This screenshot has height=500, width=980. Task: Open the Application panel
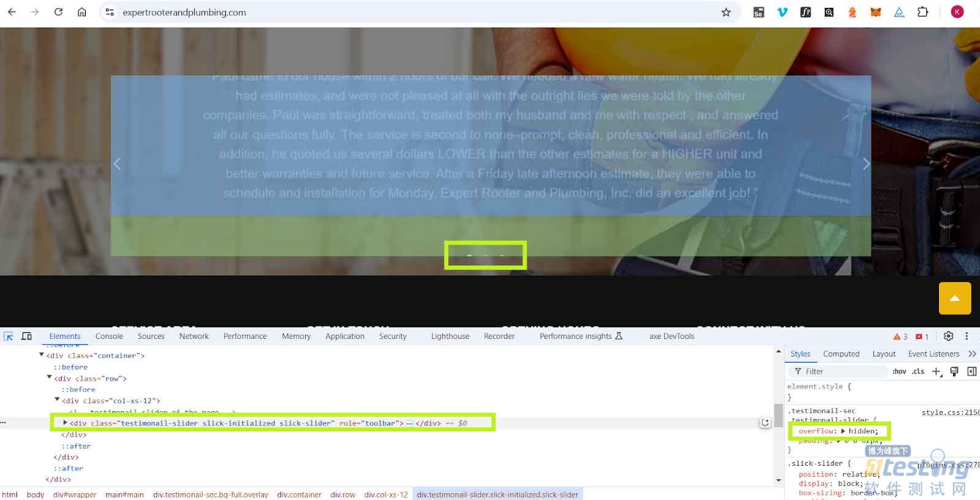point(345,336)
